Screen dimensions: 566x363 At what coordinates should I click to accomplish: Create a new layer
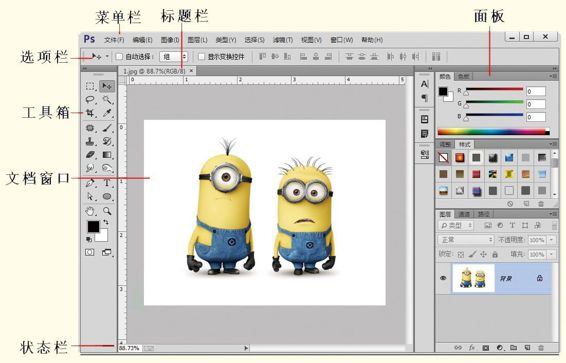pyautogui.click(x=527, y=348)
